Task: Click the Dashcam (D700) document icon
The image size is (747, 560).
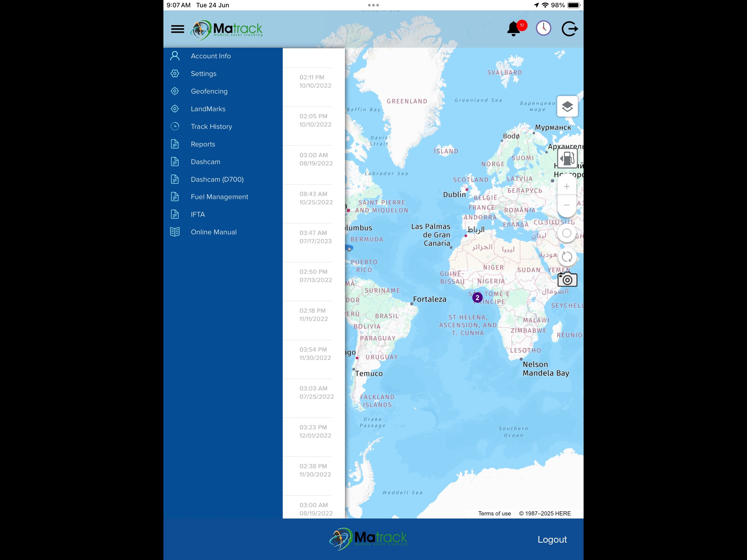Action: [x=175, y=179]
